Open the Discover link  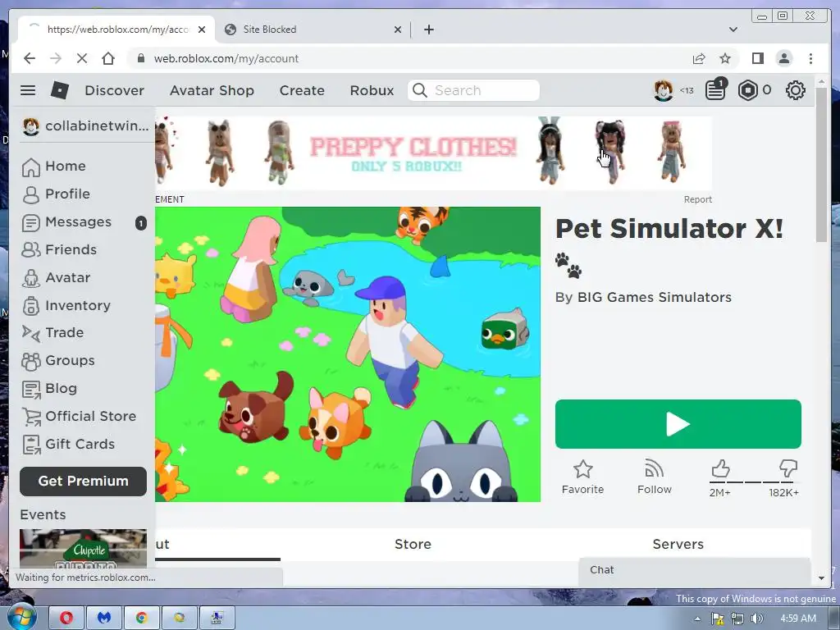pos(114,90)
